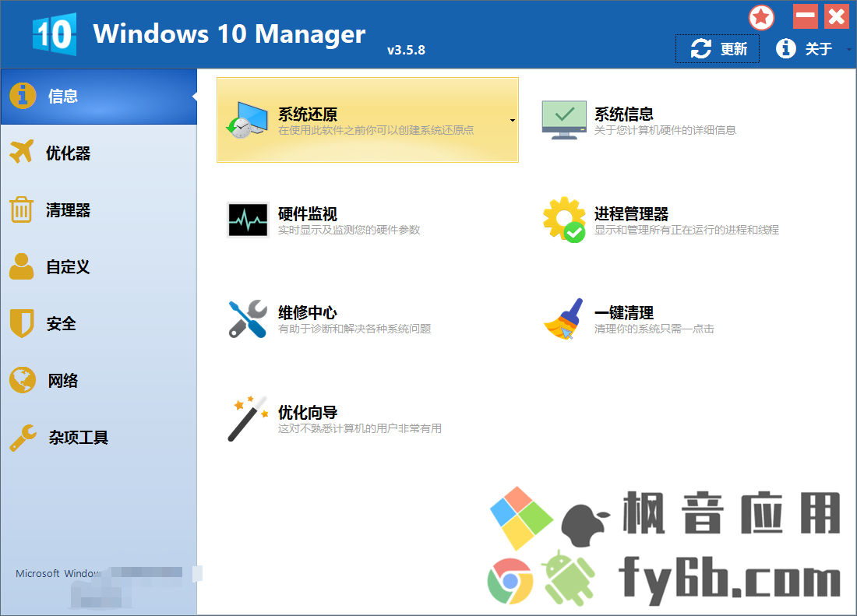Screen dimensions: 857x616
Task: Click the 优化器 airplane sidebar icon
Action: coord(22,153)
